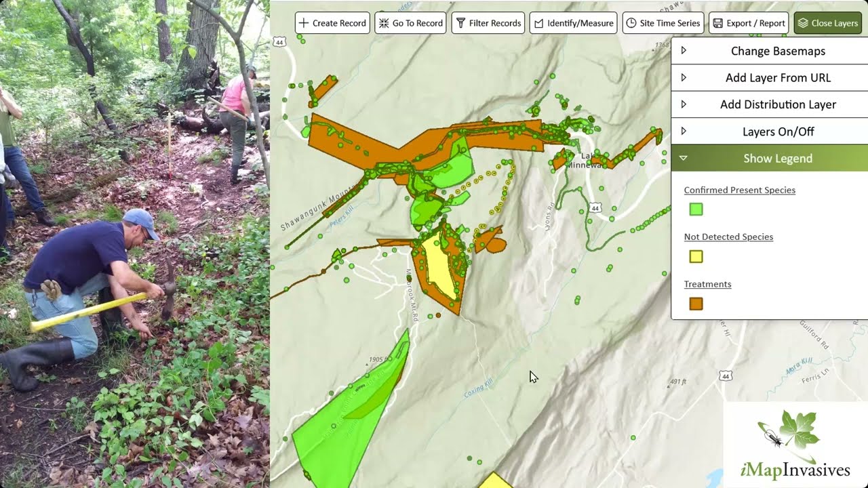Click the funnel icon in Filter Records

[x=460, y=23]
